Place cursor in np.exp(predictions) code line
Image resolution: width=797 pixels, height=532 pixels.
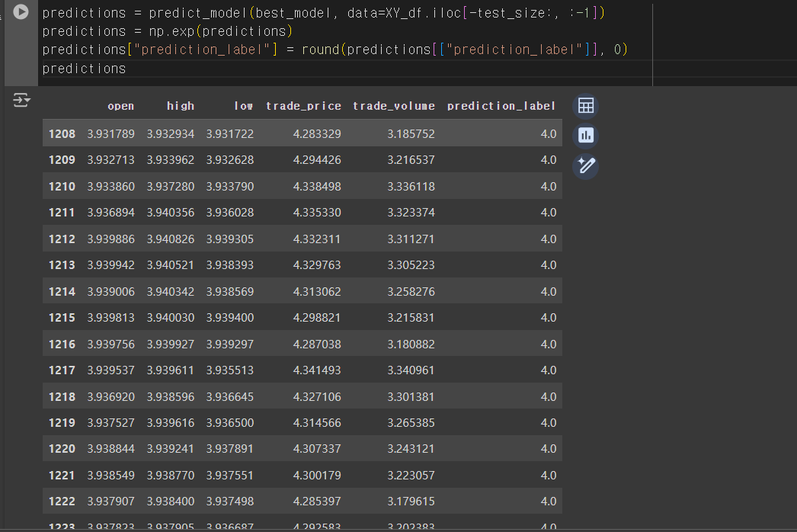pyautogui.click(x=168, y=31)
